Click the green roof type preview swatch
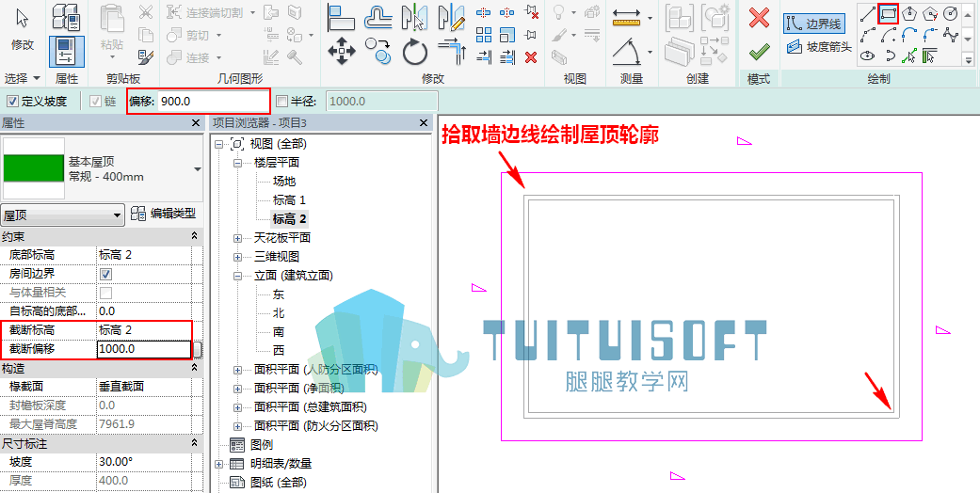980x493 pixels. [x=34, y=168]
